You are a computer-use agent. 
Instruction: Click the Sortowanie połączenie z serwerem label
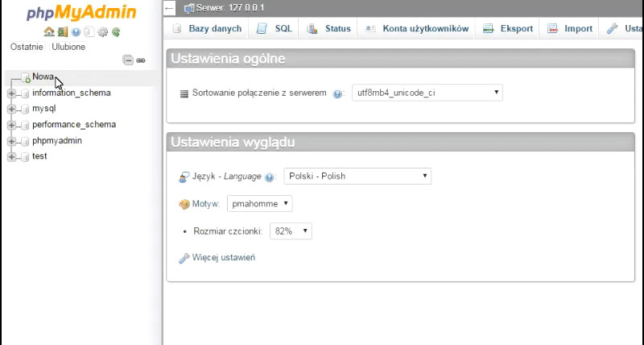click(259, 93)
